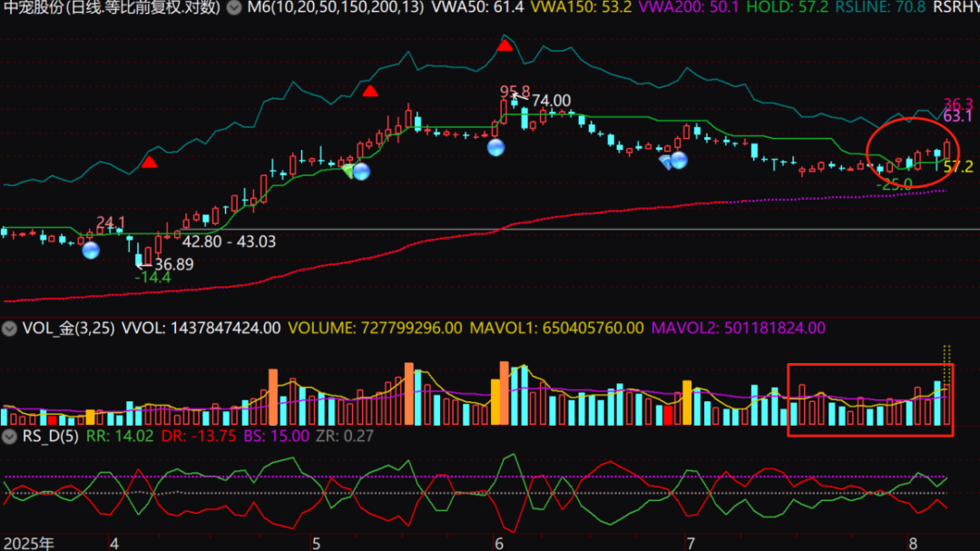Click the orange volume bar in late April
The width and height of the screenshot is (980, 551).
[272, 398]
